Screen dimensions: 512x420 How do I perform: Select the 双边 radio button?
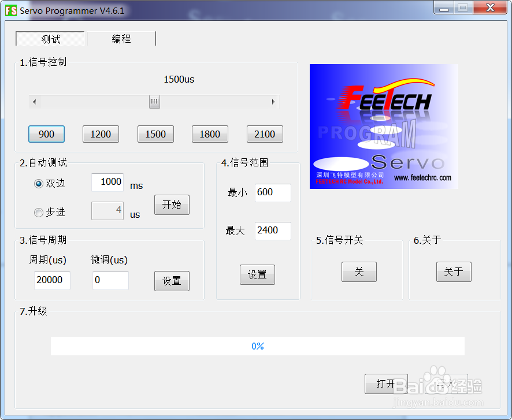pyautogui.click(x=37, y=185)
